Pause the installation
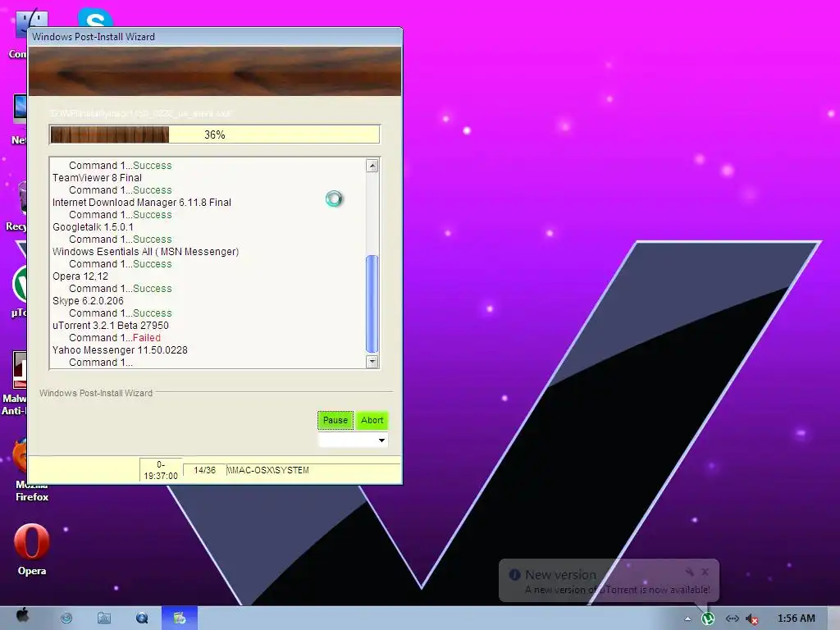This screenshot has height=630, width=840. (336, 420)
